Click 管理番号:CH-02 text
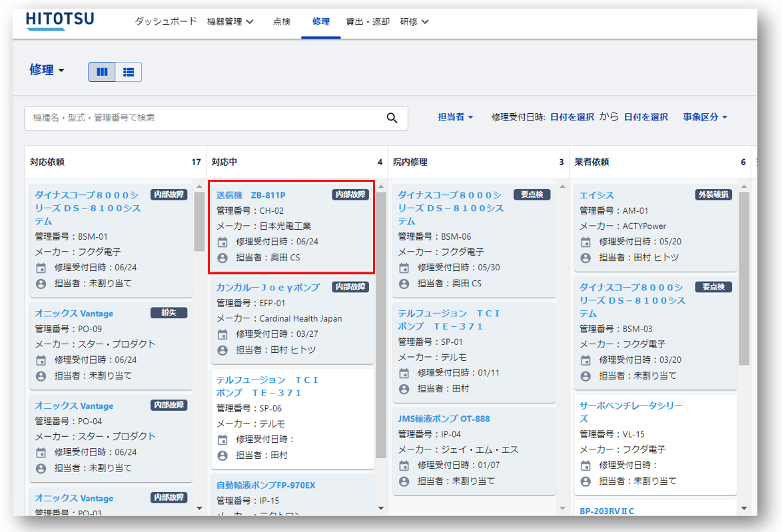 point(250,210)
